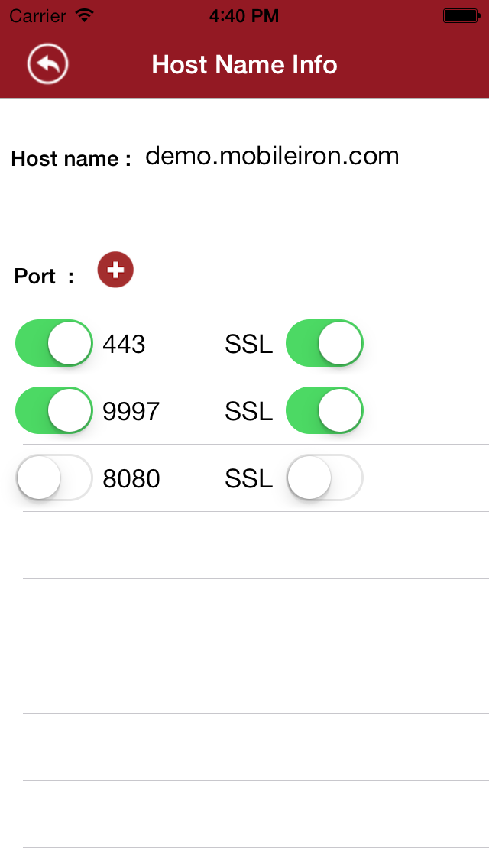This screenshot has width=489, height=868.
Task: Tap the Host name label
Action: (71, 159)
